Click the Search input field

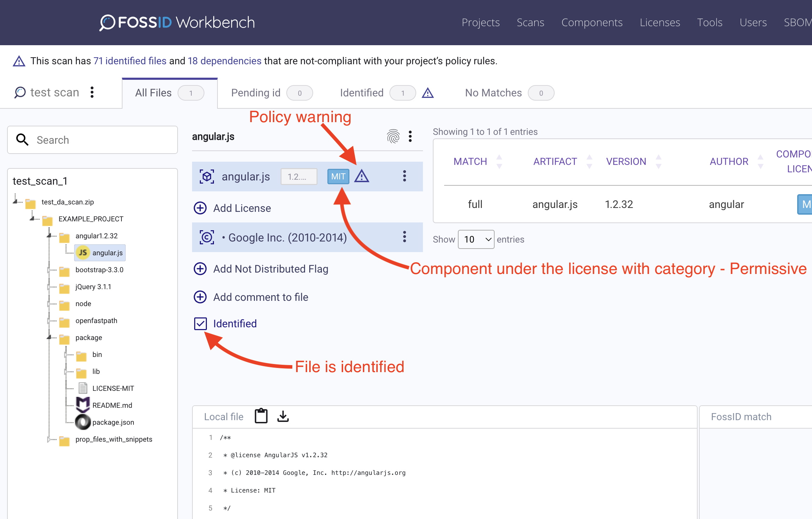click(x=92, y=140)
